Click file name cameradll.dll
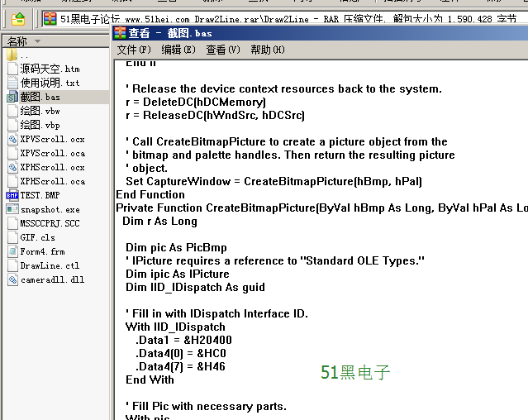Viewport: 528px width, 420px height. point(53,279)
